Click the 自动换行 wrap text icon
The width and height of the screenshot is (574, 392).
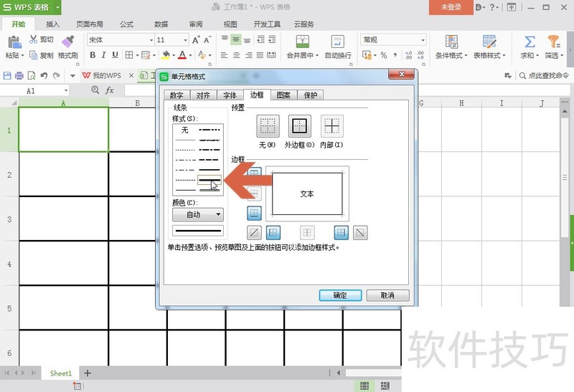[337, 42]
